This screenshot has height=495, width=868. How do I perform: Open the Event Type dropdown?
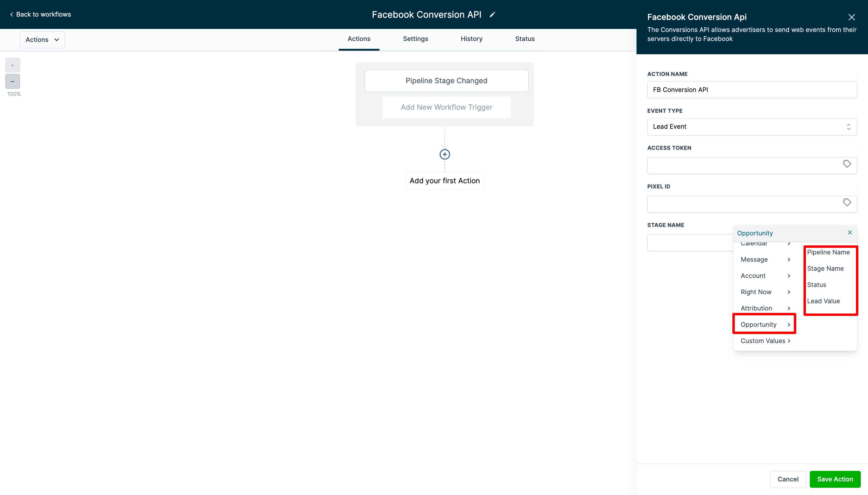[x=752, y=127]
